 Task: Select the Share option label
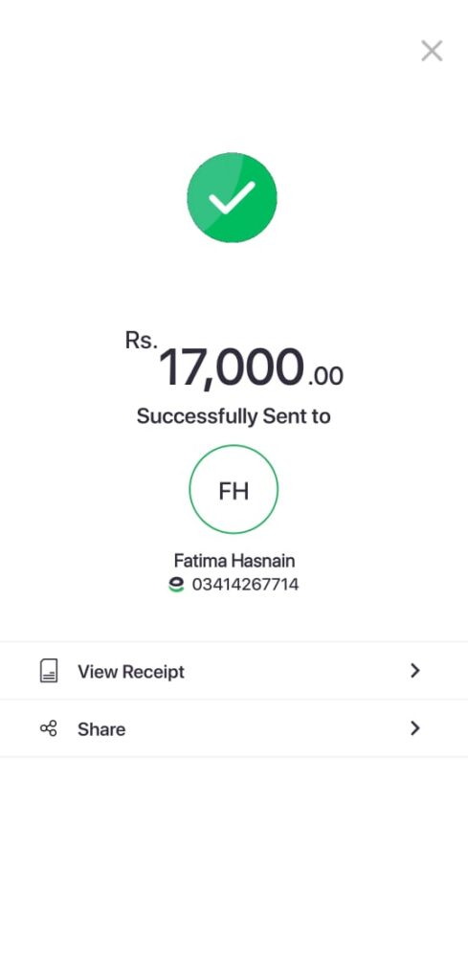pos(101,729)
